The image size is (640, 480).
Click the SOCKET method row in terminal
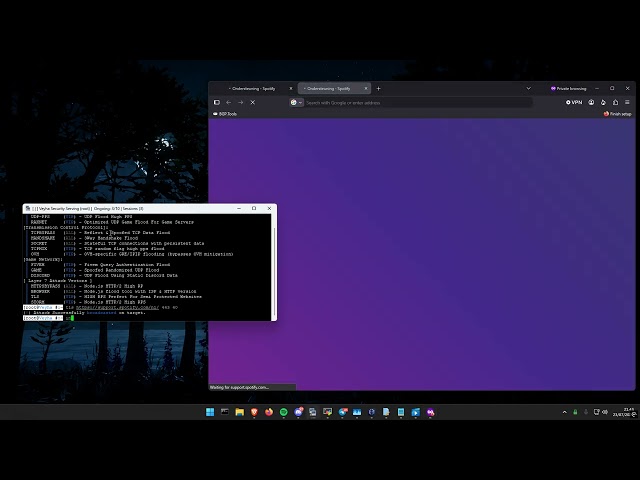117,243
